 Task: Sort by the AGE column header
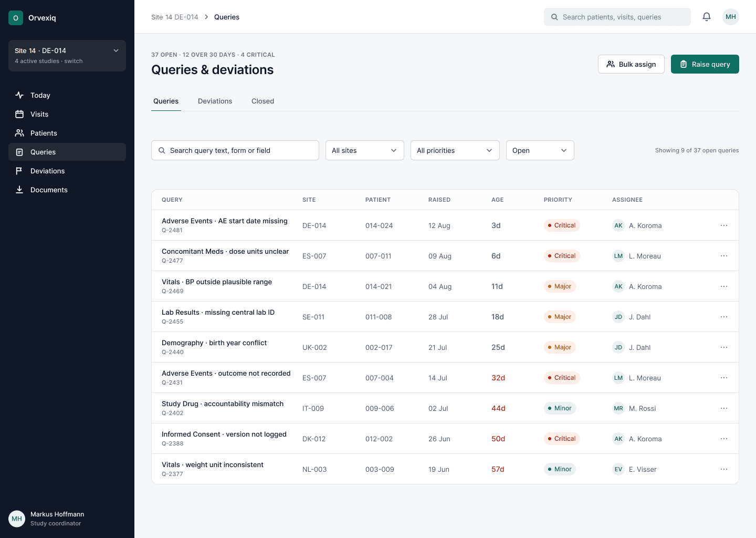[x=498, y=200]
